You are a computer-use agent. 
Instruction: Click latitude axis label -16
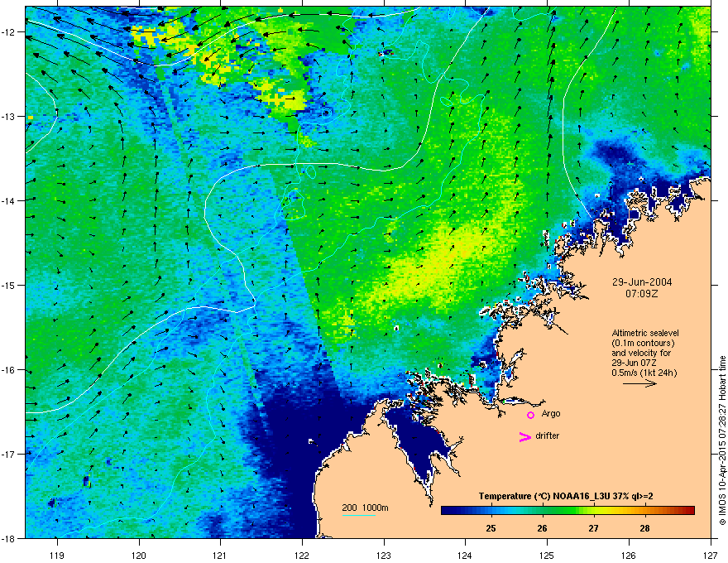point(9,370)
